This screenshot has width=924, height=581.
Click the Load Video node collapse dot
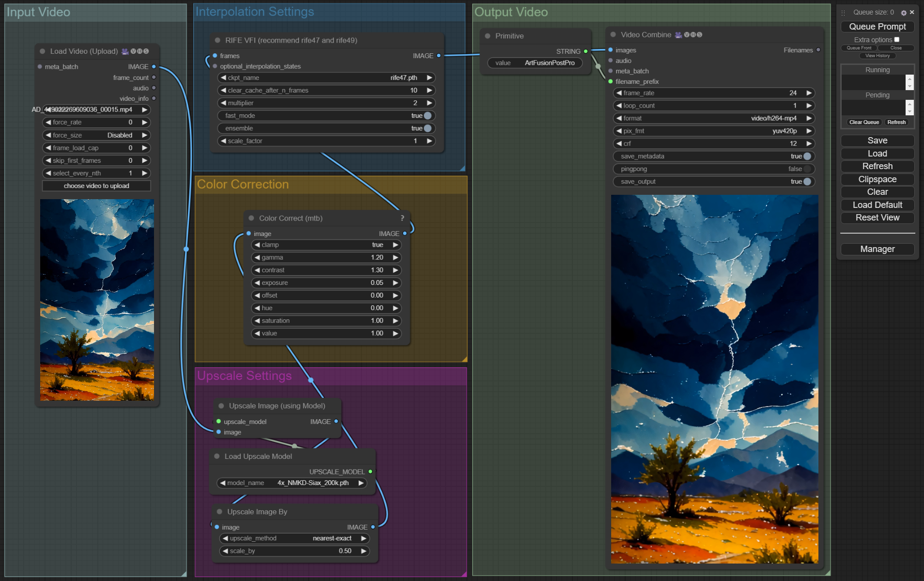coord(43,51)
